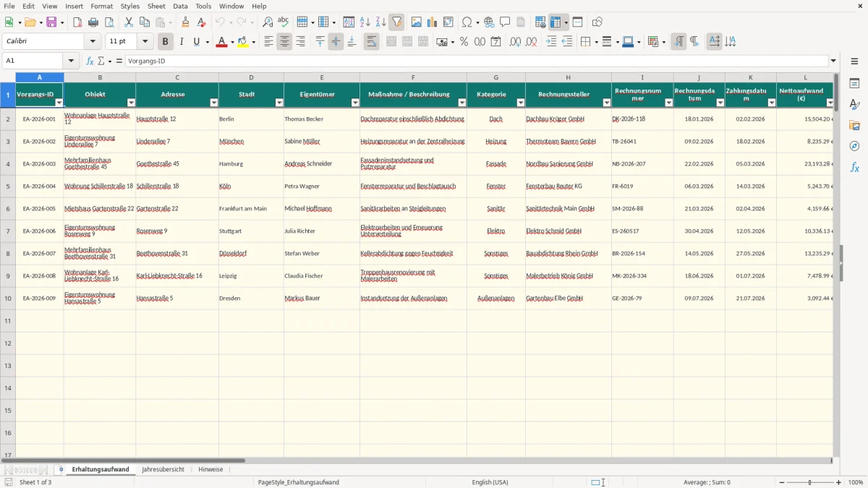Open Find & Replace icon
Screen dimensions: 868x488
click(268, 22)
